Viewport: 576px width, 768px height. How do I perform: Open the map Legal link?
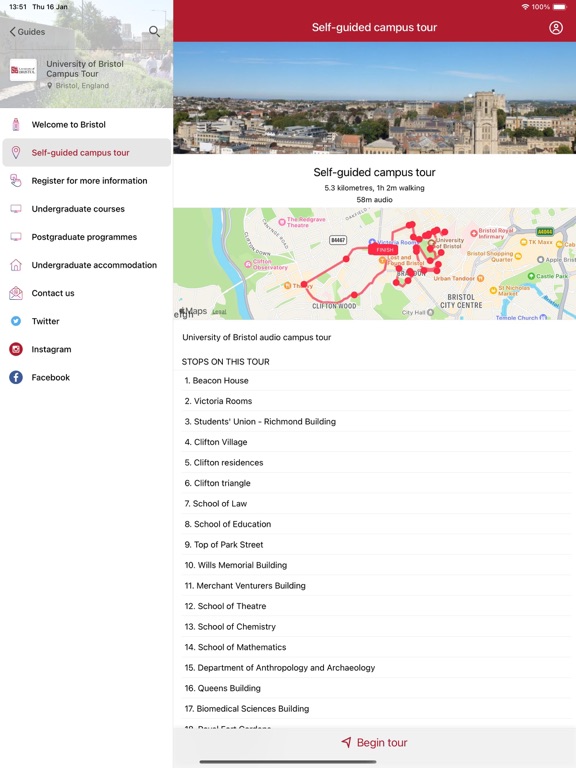(219, 312)
